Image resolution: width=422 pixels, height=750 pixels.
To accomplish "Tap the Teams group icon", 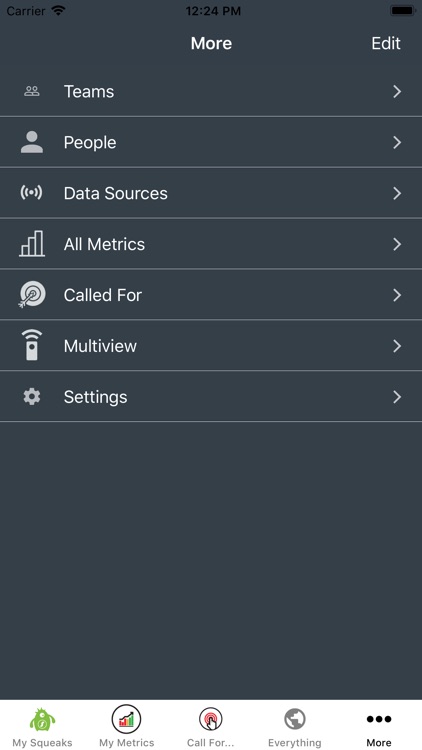I will tap(32, 91).
